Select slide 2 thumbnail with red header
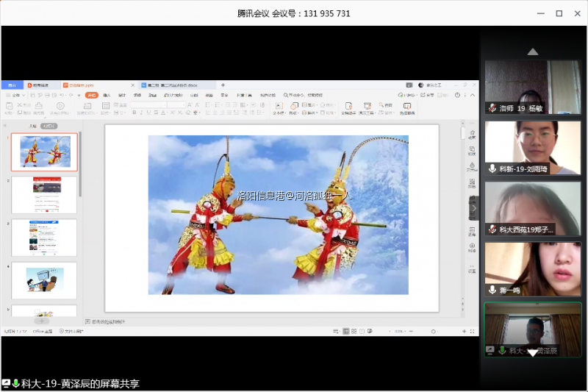The width and height of the screenshot is (588, 392). (x=44, y=195)
